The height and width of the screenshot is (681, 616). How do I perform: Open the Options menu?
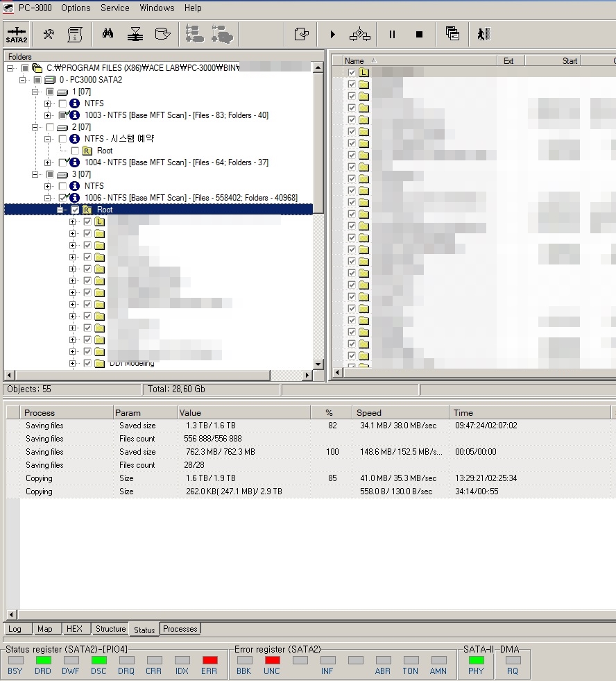76,8
